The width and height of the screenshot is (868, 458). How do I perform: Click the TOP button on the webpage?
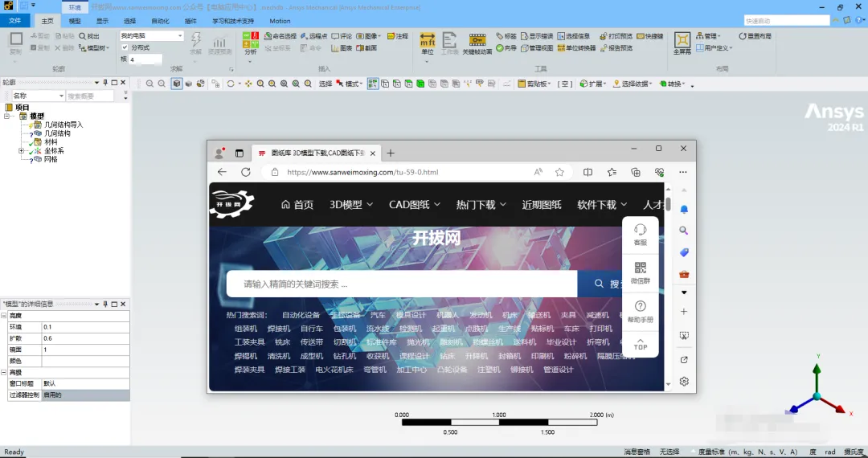point(641,345)
